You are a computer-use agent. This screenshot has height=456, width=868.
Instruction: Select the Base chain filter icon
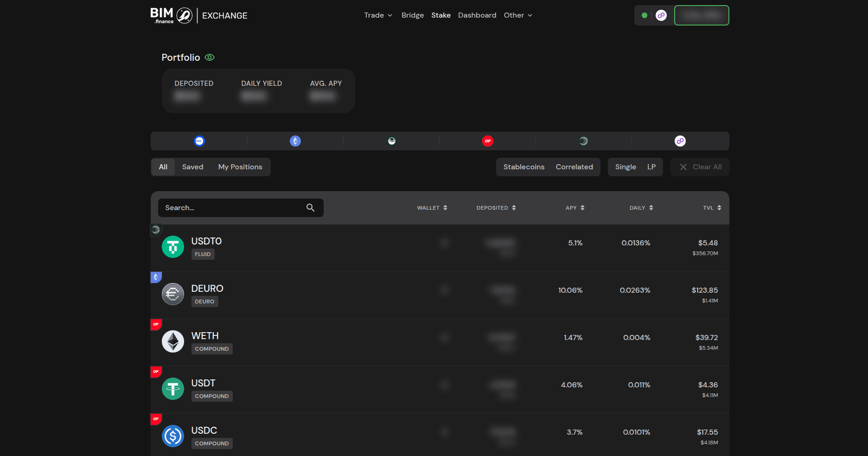coord(199,141)
